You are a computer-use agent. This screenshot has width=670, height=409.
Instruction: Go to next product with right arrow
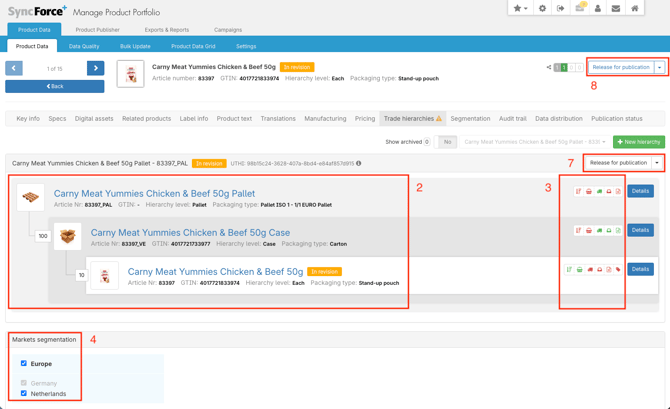click(x=95, y=68)
